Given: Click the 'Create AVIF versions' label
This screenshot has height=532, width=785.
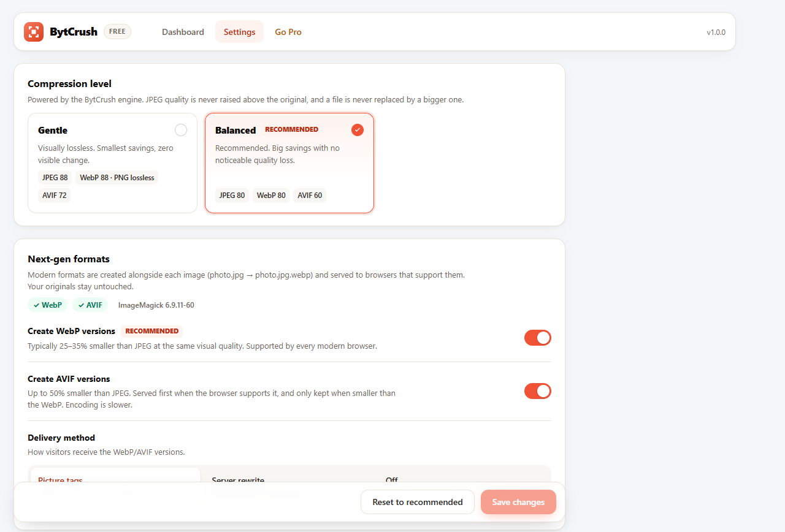Looking at the screenshot, I should (69, 379).
